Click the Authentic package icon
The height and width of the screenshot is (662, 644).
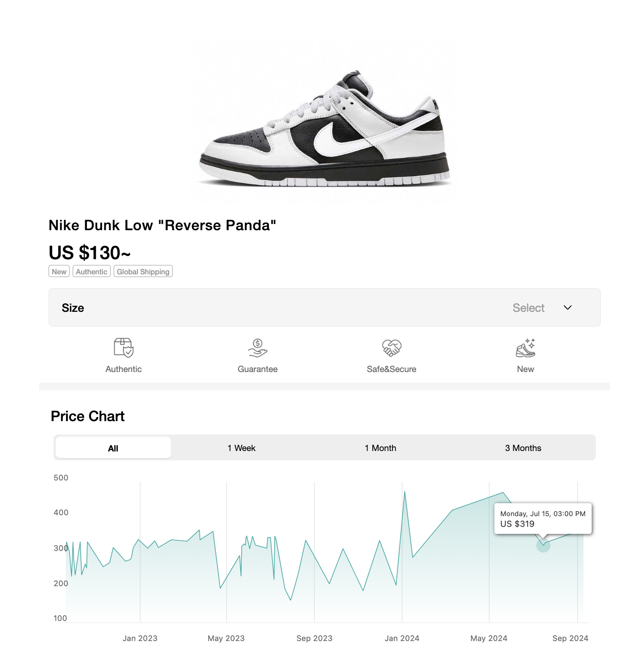[x=124, y=349]
